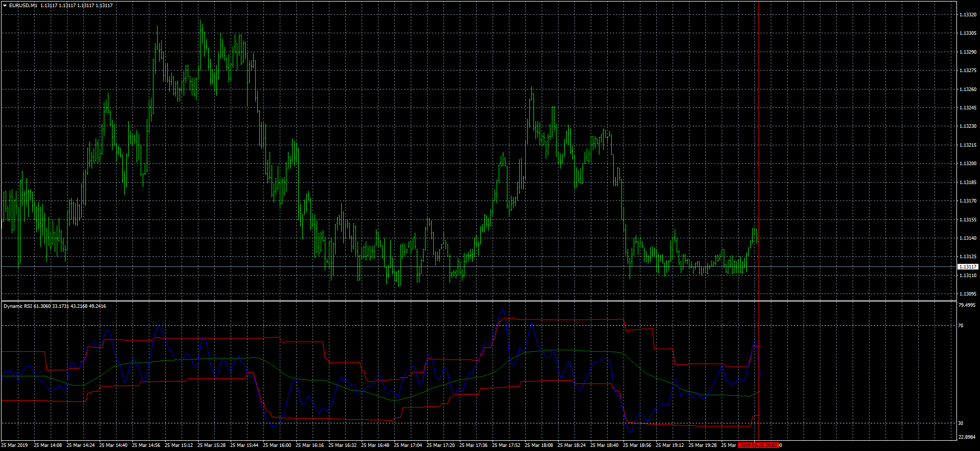Click the 25 Mar 14:08 time label
This screenshot has width=980, height=451.
[x=48, y=445]
